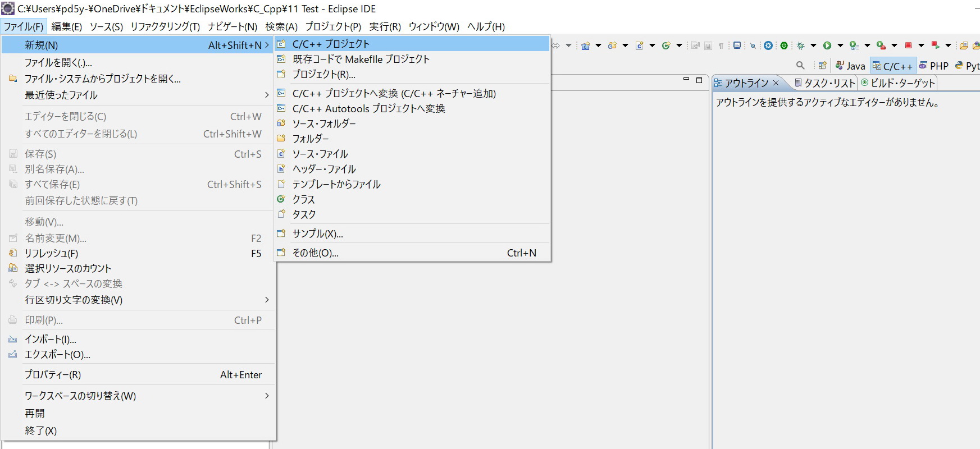Viewport: 980px width, 449px height.
Task: Open the 編集(E) menu
Action: coord(66,26)
